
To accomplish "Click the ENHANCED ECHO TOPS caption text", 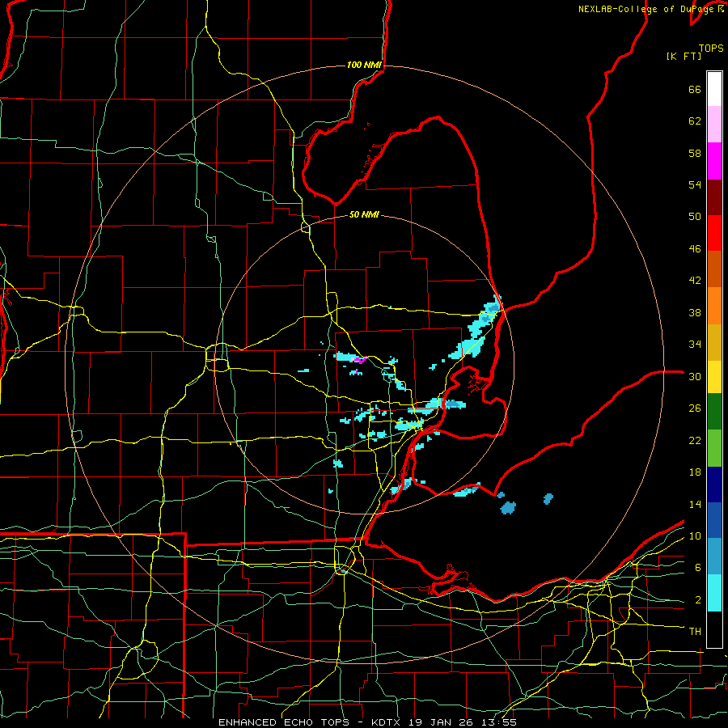I will [286, 722].
